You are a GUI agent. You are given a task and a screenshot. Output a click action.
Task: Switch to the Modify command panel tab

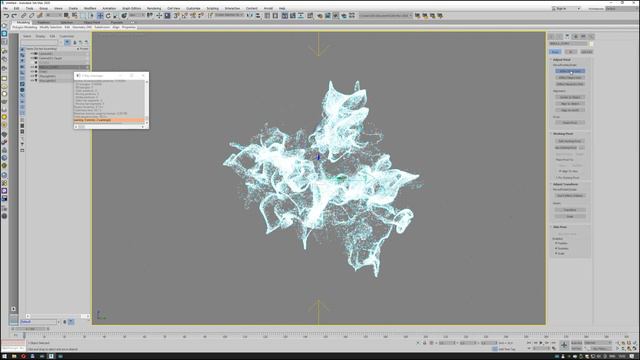tap(559, 36)
